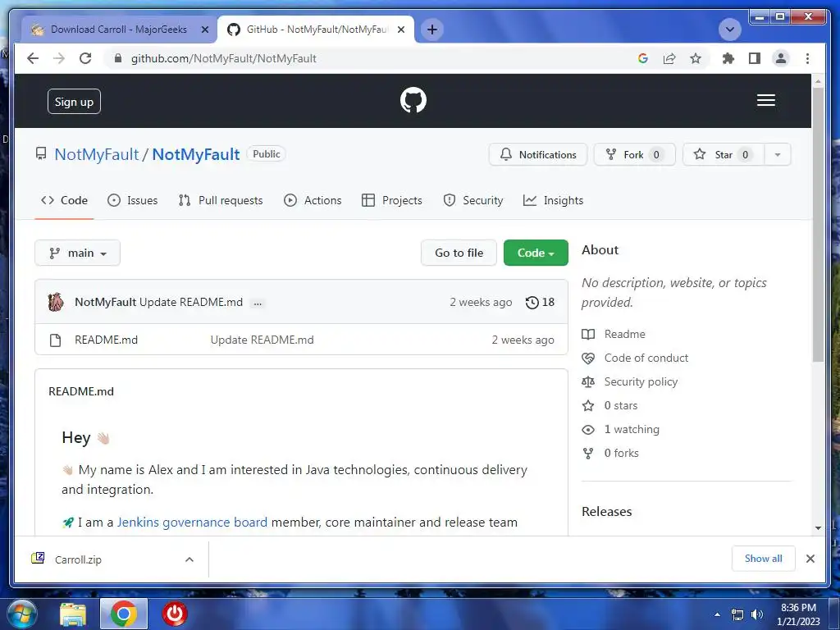Click the 0 stars link
This screenshot has width=840, height=630.
pyautogui.click(x=621, y=405)
